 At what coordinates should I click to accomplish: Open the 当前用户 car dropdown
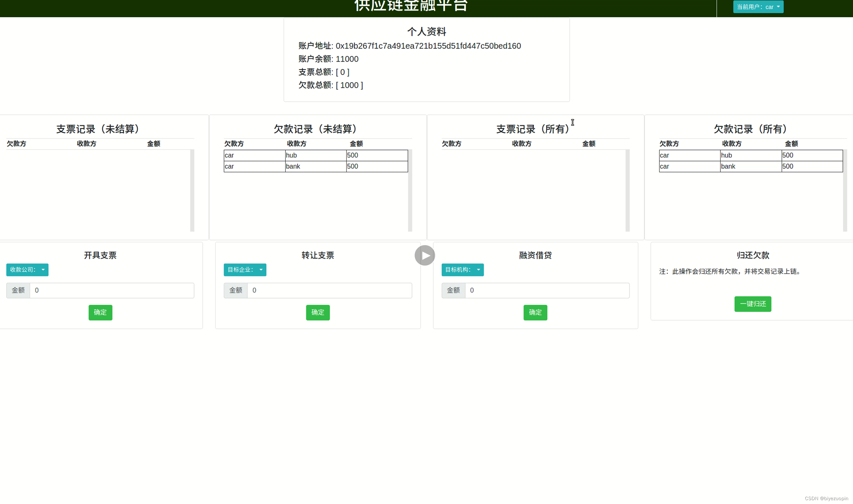758,7
